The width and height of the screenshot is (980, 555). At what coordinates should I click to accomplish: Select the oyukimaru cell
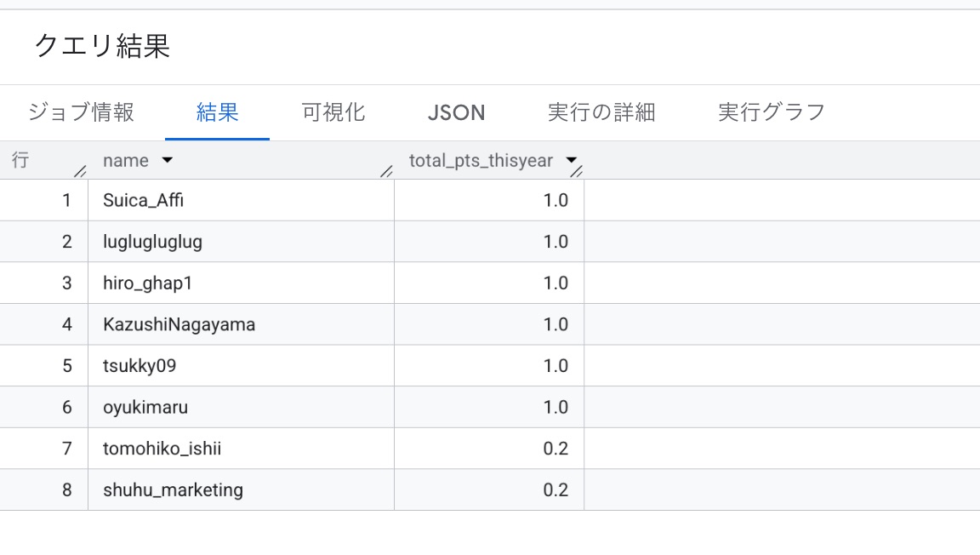pos(145,408)
